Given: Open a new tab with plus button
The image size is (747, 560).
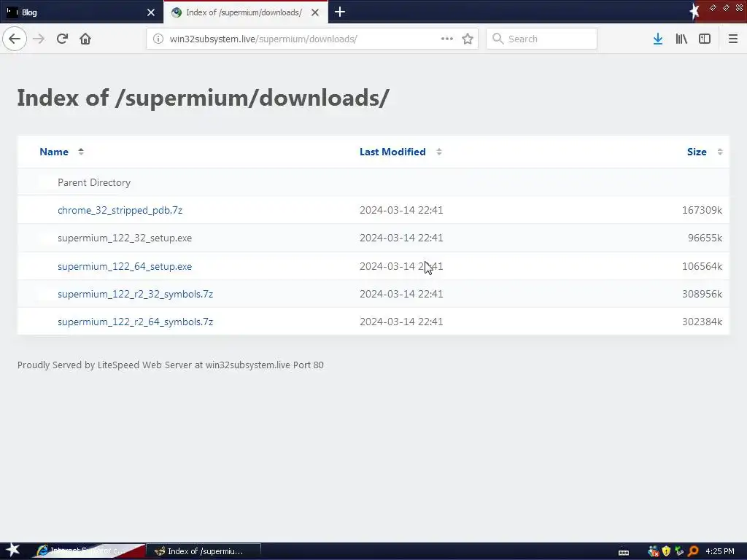Looking at the screenshot, I should pyautogui.click(x=340, y=12).
